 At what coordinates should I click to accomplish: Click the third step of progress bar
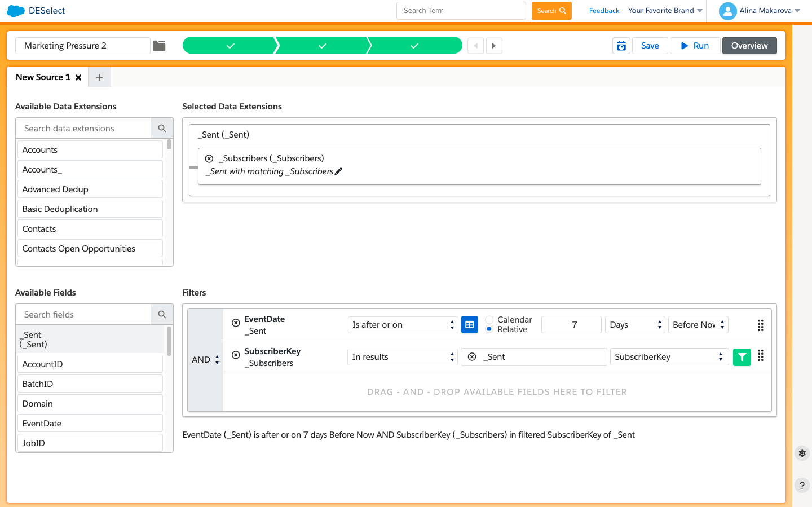click(x=414, y=46)
